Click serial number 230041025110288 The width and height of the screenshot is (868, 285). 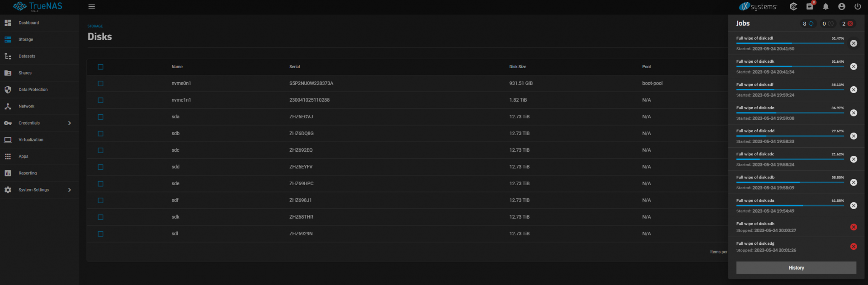click(309, 100)
